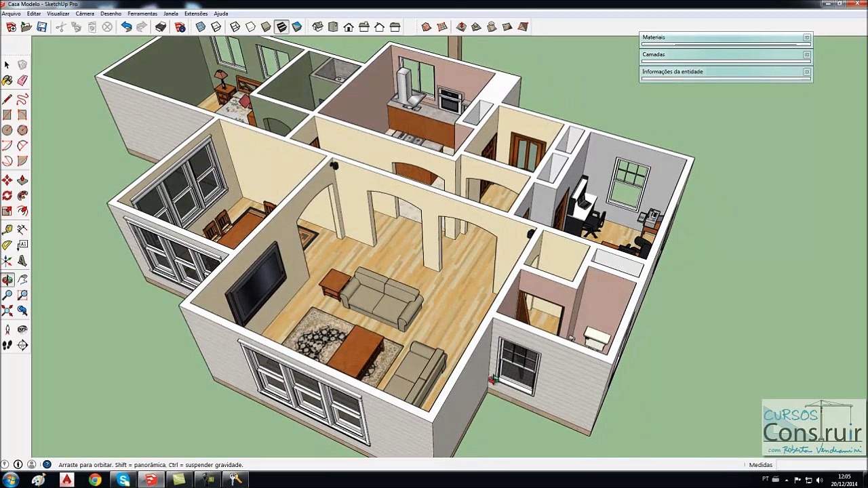Open the Janela menu
The height and width of the screenshot is (488, 868).
tap(171, 14)
